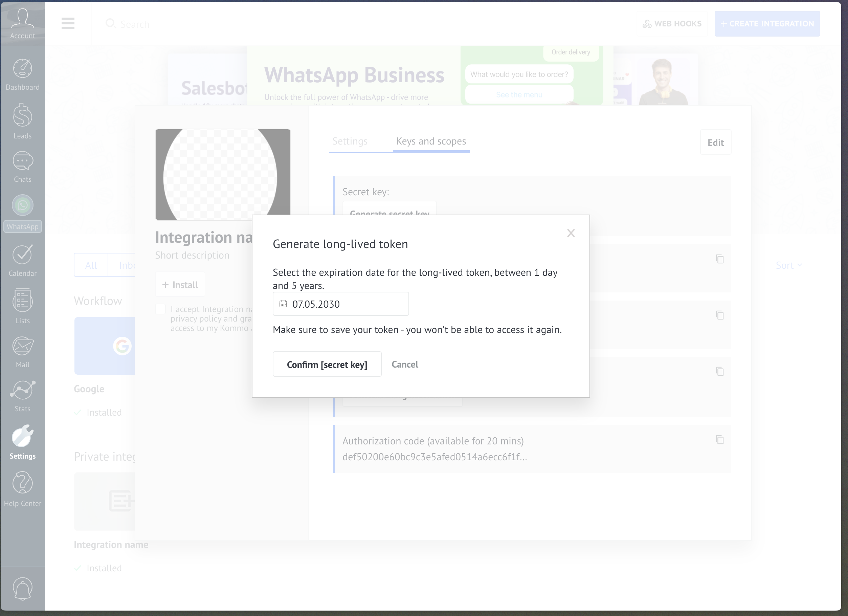Click the notifications bell icon
The height and width of the screenshot is (616, 848).
tap(22, 588)
